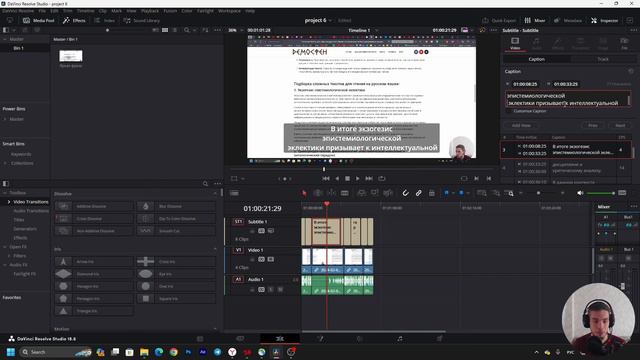The width and height of the screenshot is (640, 360).
Task: Adjust the timeline zoom slider
Action: pyautogui.click(x=539, y=193)
